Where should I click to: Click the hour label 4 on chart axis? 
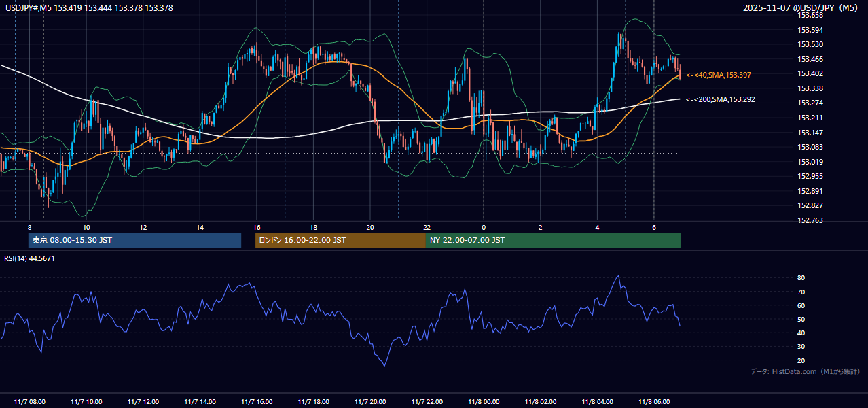[x=597, y=227]
